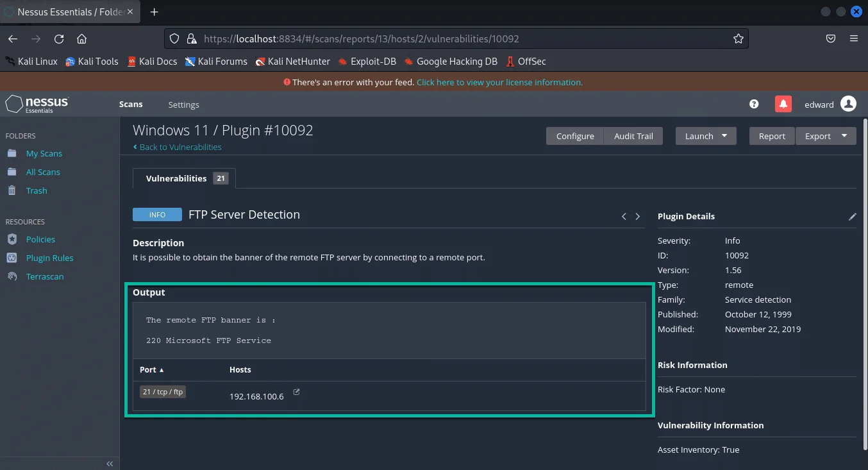Viewport: 868px width, 470px height.
Task: Go to previous vulnerability arrow
Action: pyautogui.click(x=624, y=217)
